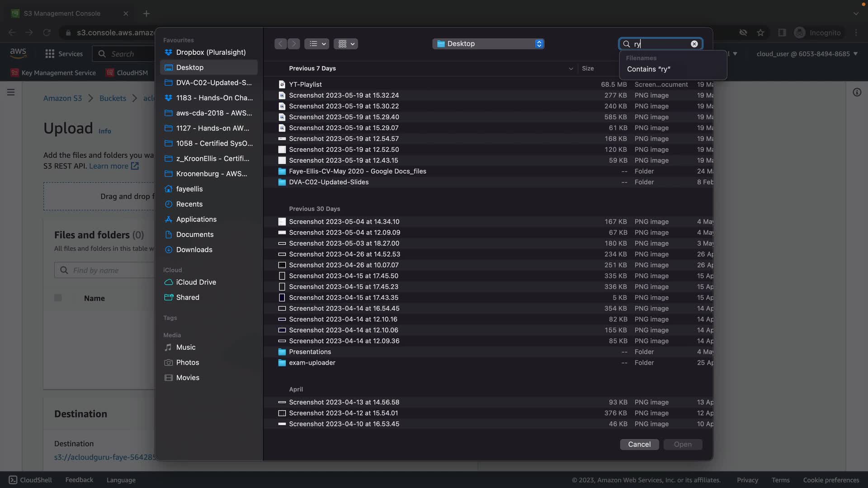Image resolution: width=868 pixels, height=488 pixels.
Task: Open the icon grouping options button
Action: [346, 44]
